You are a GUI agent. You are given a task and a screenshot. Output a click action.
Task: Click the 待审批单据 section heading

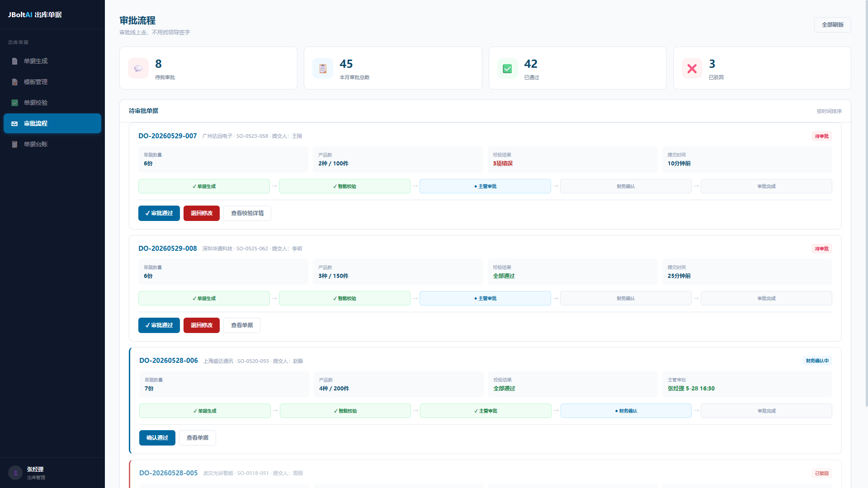(x=143, y=111)
